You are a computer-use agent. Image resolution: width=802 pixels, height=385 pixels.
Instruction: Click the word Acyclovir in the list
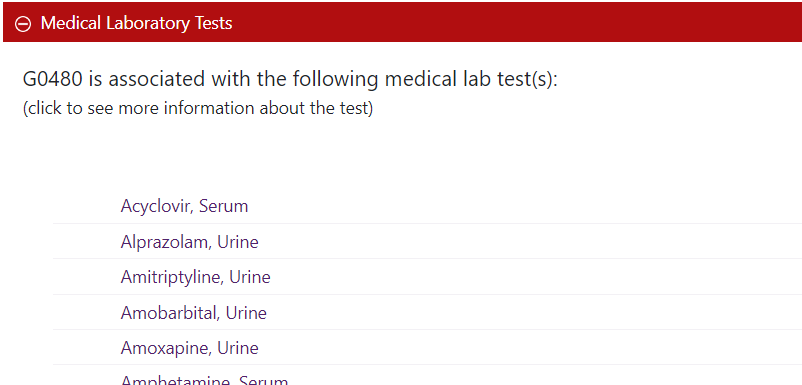click(x=157, y=206)
